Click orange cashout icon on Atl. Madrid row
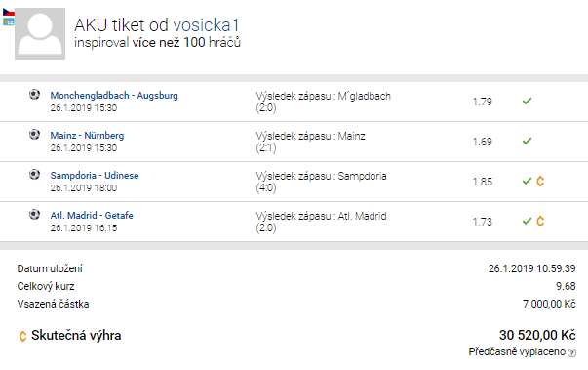The image size is (588, 370). pos(540,221)
